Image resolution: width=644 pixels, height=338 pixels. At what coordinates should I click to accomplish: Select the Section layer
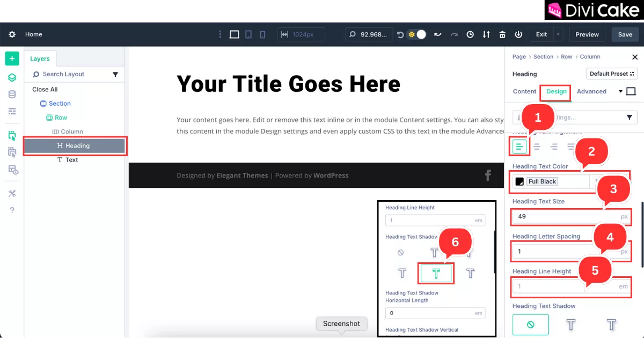pyautogui.click(x=55, y=104)
